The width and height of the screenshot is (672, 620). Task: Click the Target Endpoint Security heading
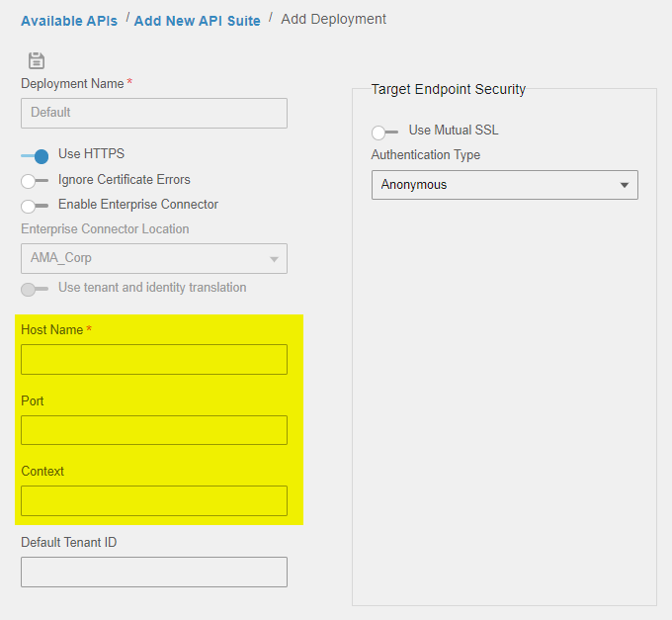pos(449,89)
